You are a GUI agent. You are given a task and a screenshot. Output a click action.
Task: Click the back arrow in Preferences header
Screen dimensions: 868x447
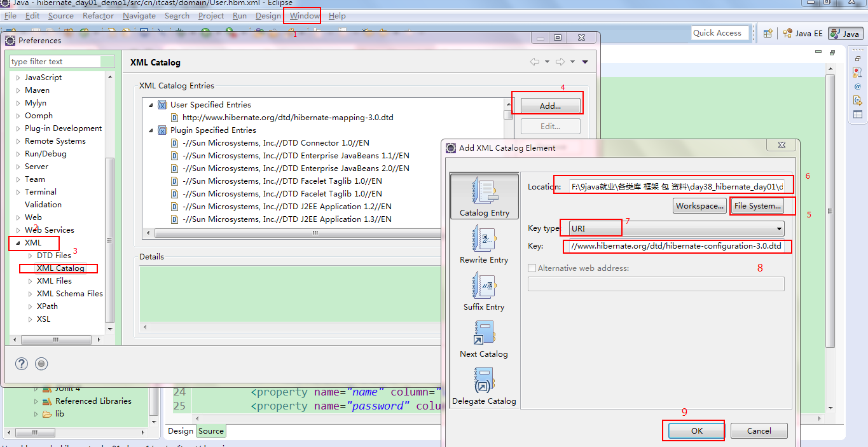pos(535,62)
